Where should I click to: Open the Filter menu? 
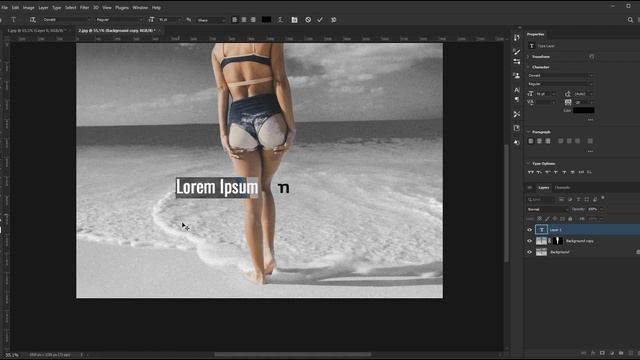(x=84, y=7)
